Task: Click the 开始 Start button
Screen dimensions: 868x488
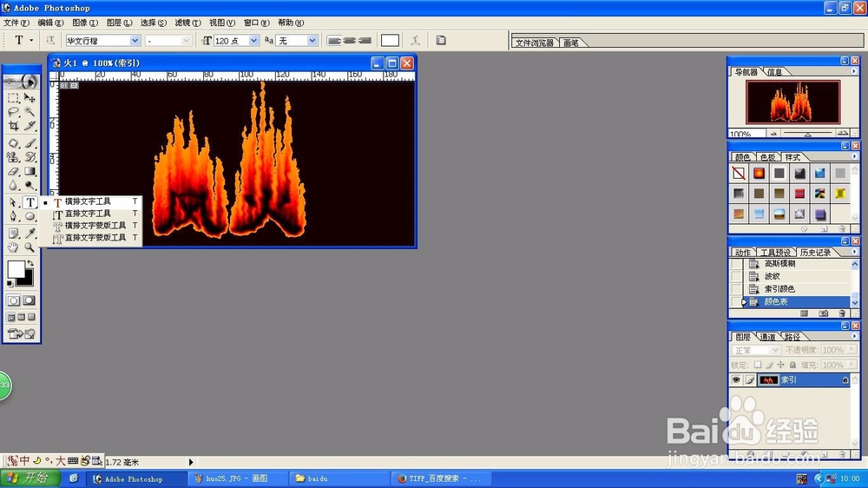Action: 30,478
